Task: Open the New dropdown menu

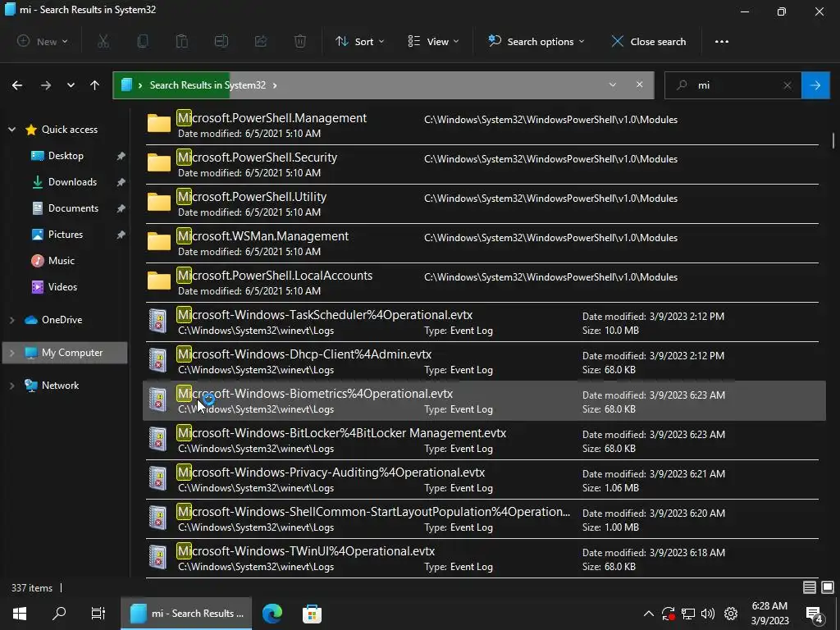Action: [43, 41]
